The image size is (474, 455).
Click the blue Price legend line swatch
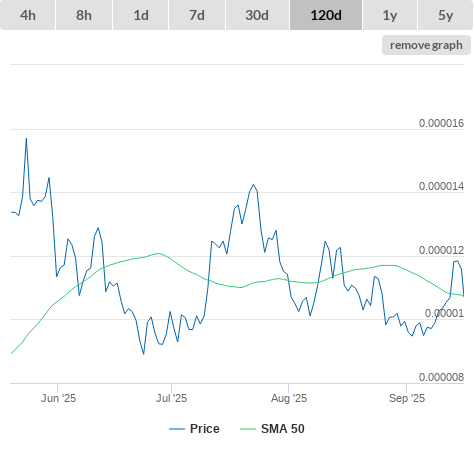point(177,429)
